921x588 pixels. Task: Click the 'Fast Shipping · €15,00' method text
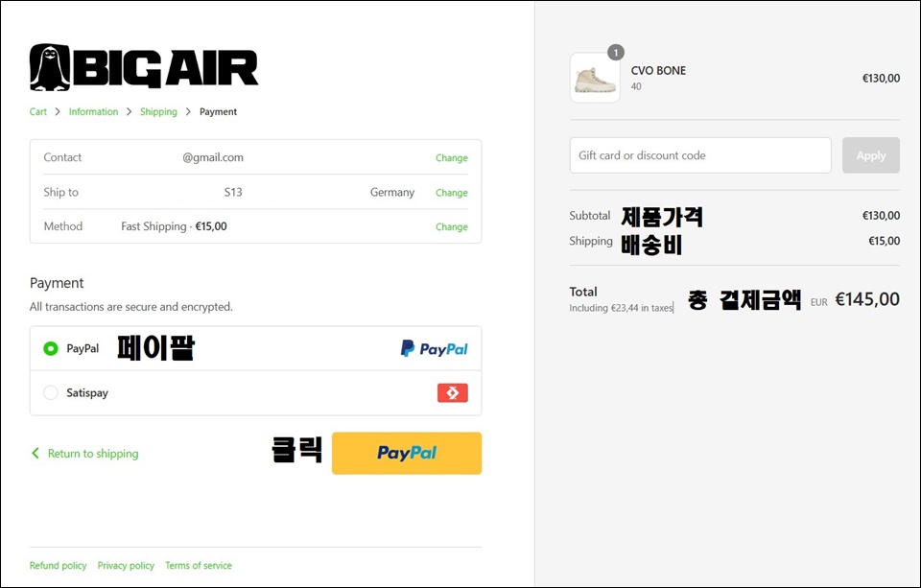click(174, 226)
